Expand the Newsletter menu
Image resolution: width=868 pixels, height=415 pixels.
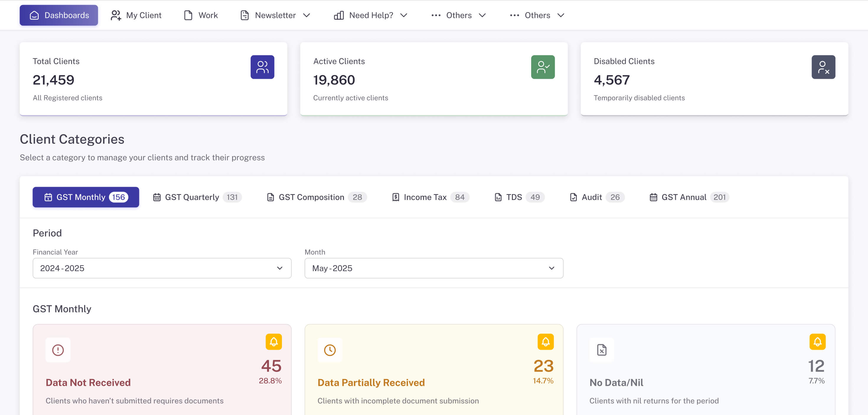pyautogui.click(x=275, y=15)
